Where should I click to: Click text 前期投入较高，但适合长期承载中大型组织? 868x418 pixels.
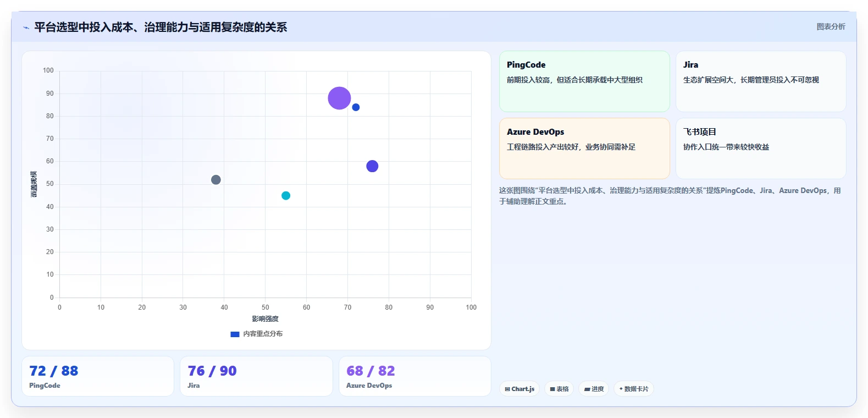coord(574,80)
